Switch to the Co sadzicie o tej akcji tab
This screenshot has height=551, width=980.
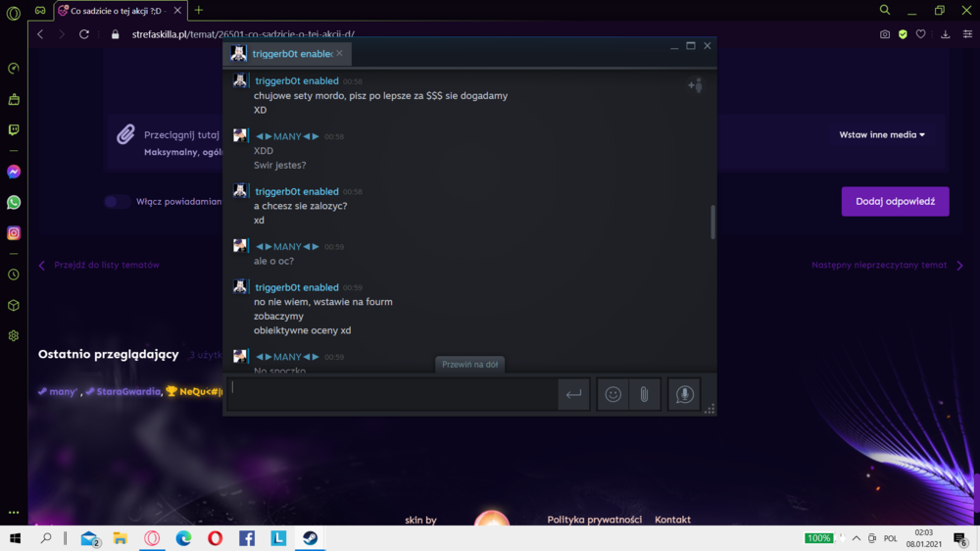click(x=116, y=11)
